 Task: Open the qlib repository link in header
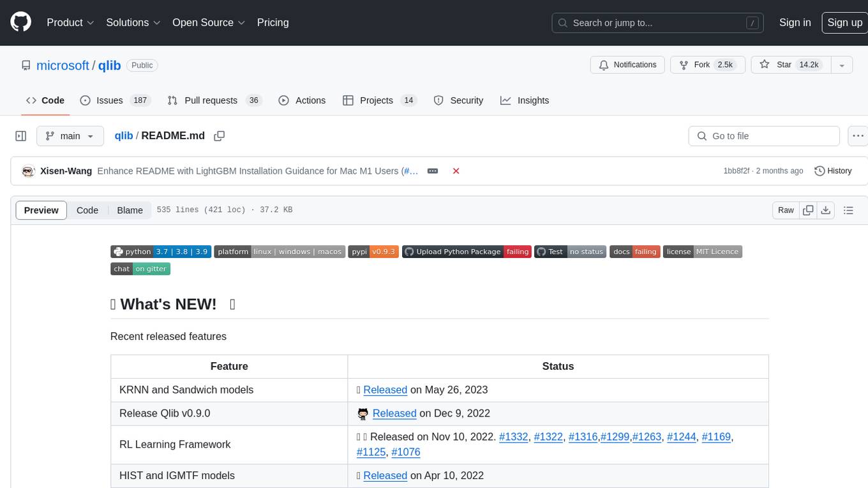coord(110,65)
